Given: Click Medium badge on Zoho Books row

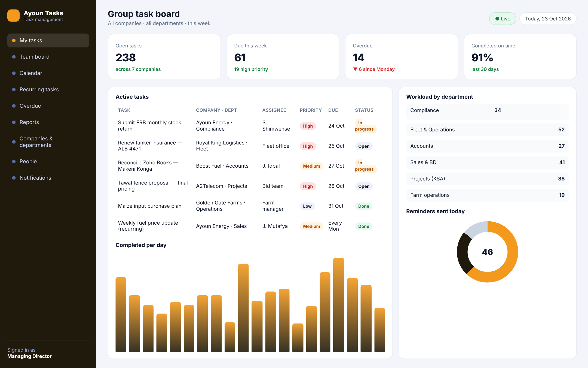Looking at the screenshot, I should pyautogui.click(x=311, y=166).
